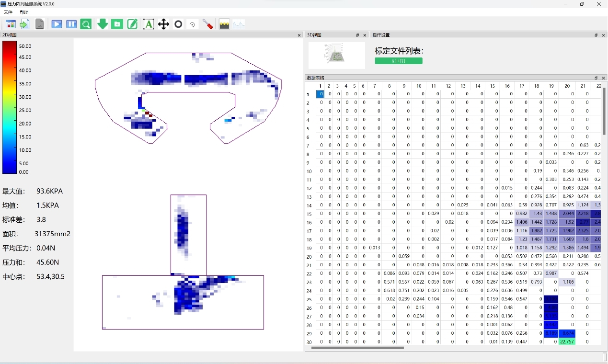Click the data table horizontal scrollbar
This screenshot has width=608, height=364.
[x=357, y=348]
